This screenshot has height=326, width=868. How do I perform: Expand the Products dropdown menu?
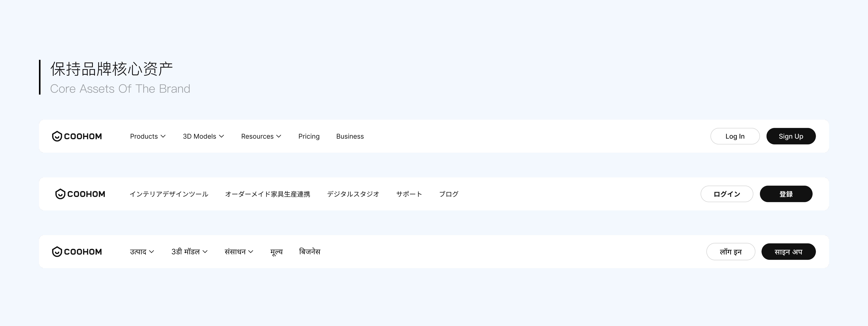tap(148, 136)
